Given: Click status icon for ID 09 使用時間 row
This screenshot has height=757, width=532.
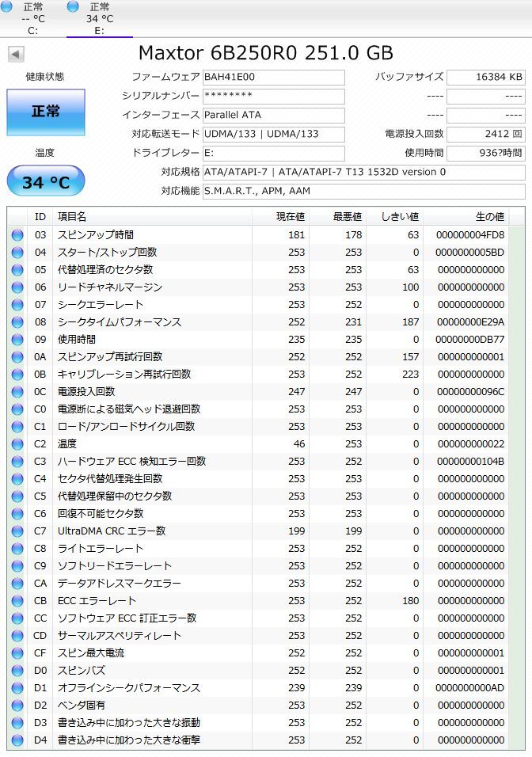Looking at the screenshot, I should (x=17, y=340).
